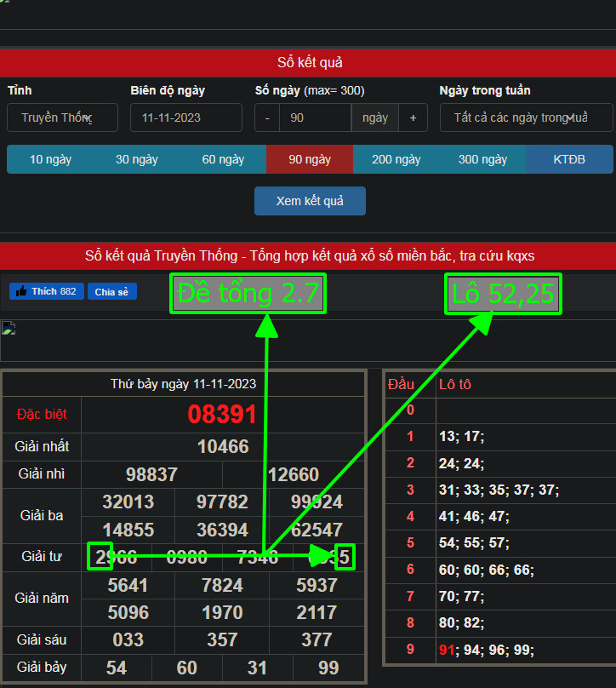Image resolution: width=616 pixels, height=688 pixels.
Task: Choose the 300 ngày tab
Action: [x=482, y=159]
